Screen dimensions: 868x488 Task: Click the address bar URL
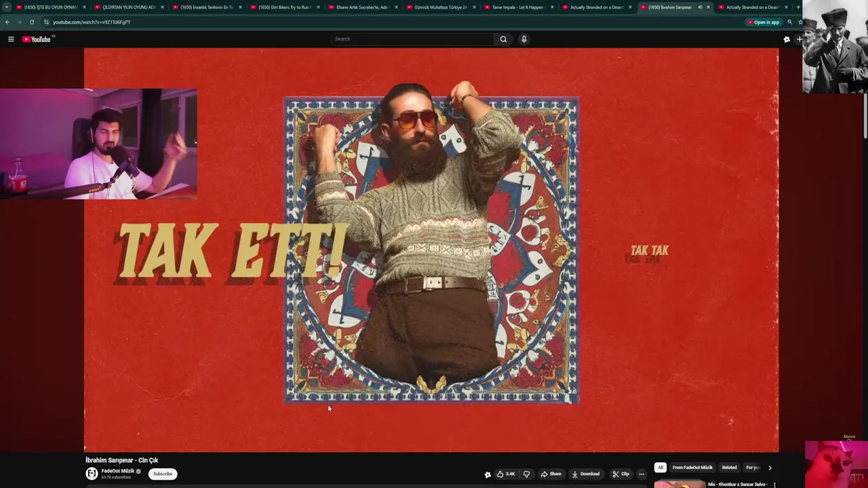click(x=92, y=22)
